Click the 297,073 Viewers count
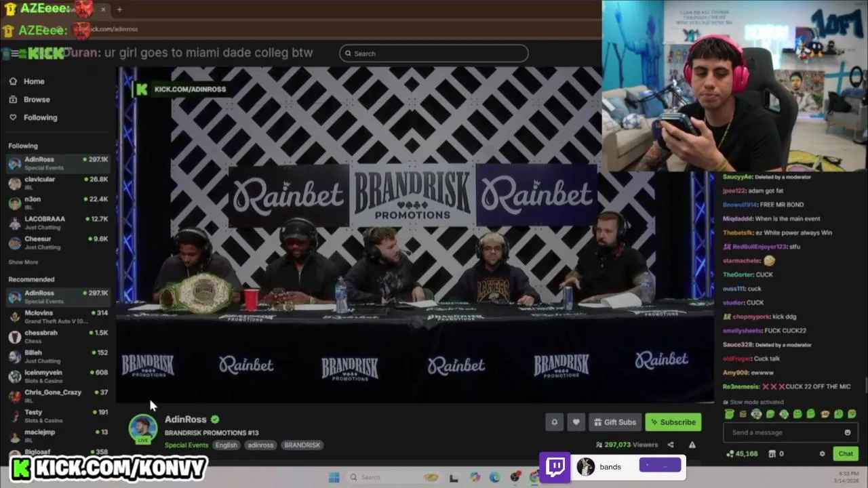 point(627,445)
